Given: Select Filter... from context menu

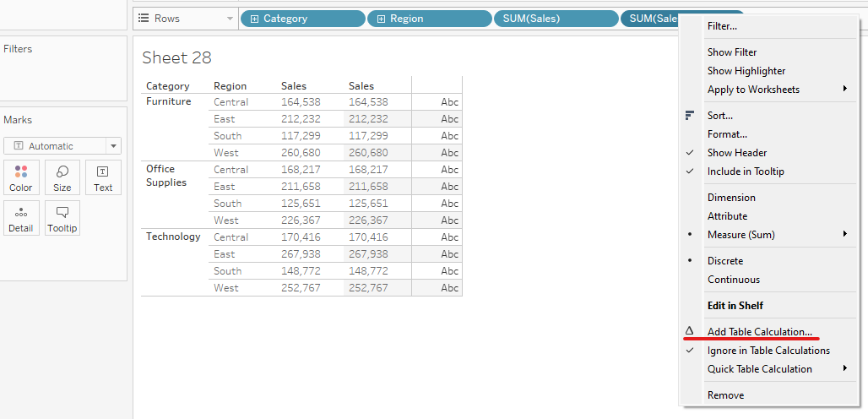Looking at the screenshot, I should (722, 26).
